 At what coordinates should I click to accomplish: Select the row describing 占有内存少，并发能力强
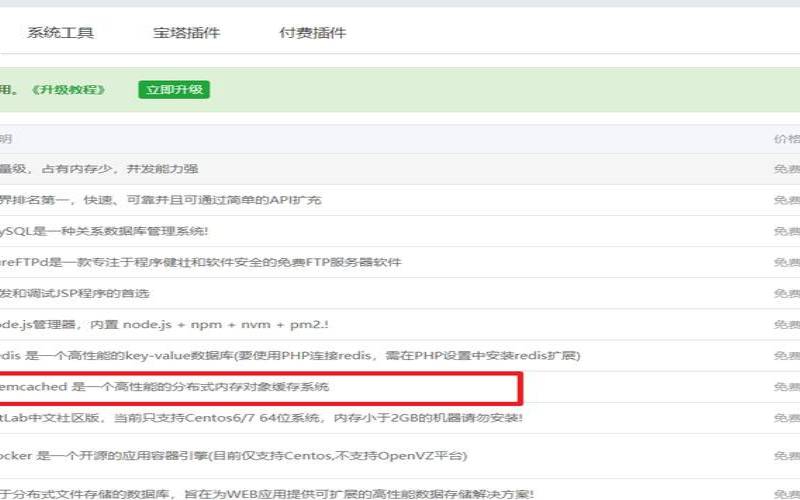point(98,169)
